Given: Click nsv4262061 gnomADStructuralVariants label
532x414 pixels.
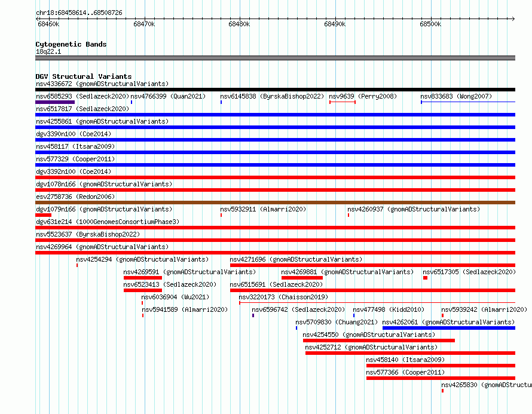Looking at the screenshot, I should click(x=448, y=322).
